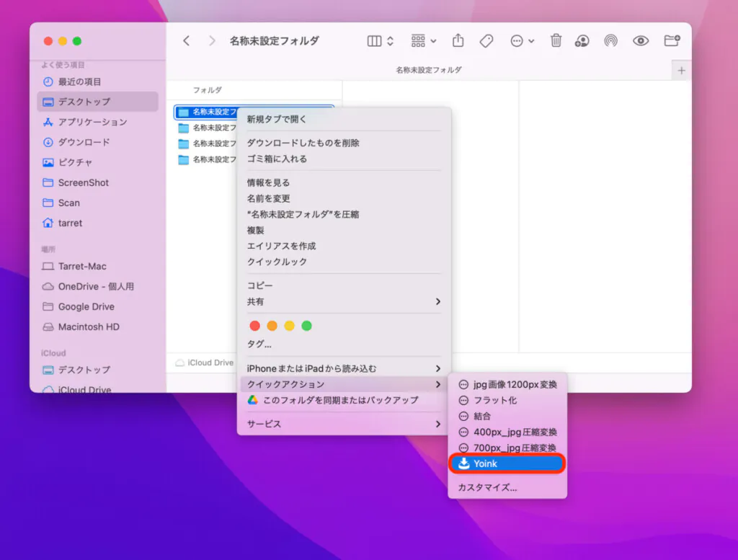This screenshot has height=560, width=738.
Task: Choose クイックルック from context menu
Action: click(x=344, y=262)
